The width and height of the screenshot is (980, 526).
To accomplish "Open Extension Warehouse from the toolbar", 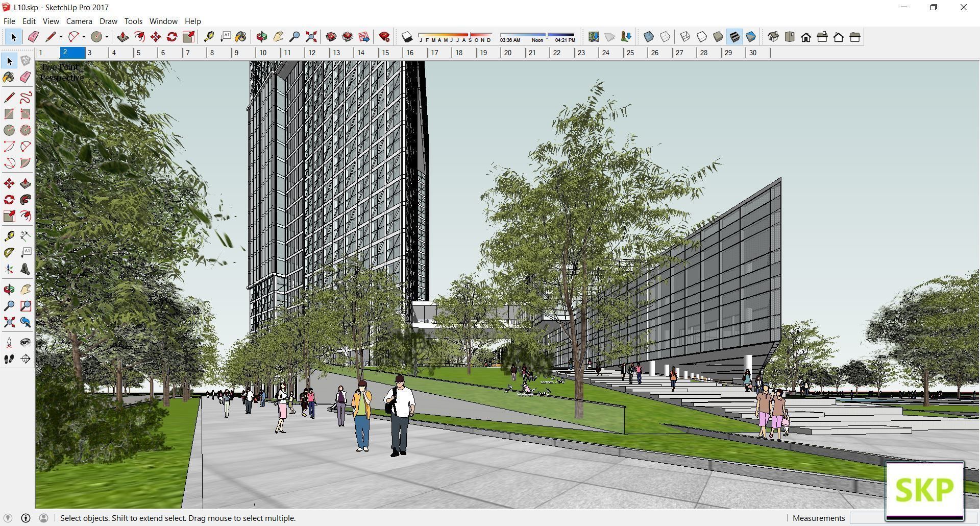I will [348, 37].
